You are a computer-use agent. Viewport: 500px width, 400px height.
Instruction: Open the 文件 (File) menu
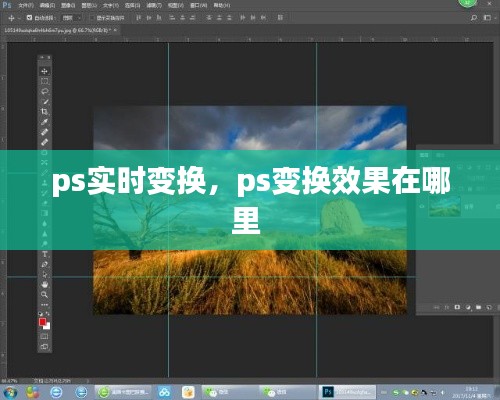(26, 5)
